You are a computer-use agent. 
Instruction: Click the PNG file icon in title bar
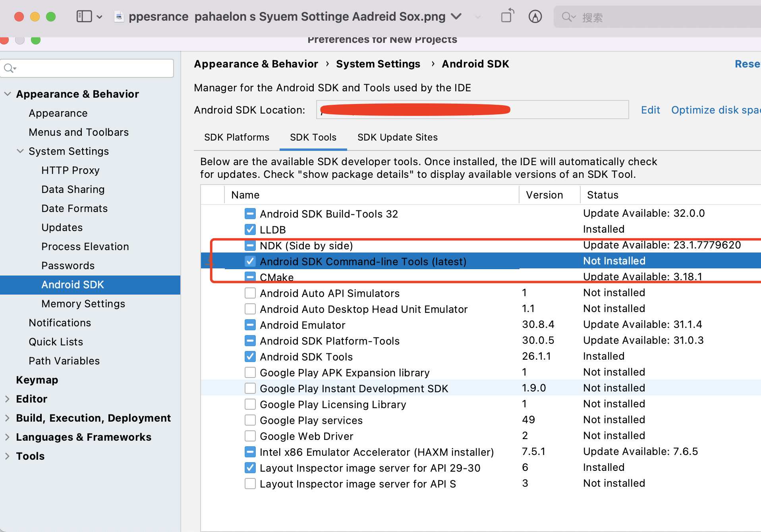point(119,17)
